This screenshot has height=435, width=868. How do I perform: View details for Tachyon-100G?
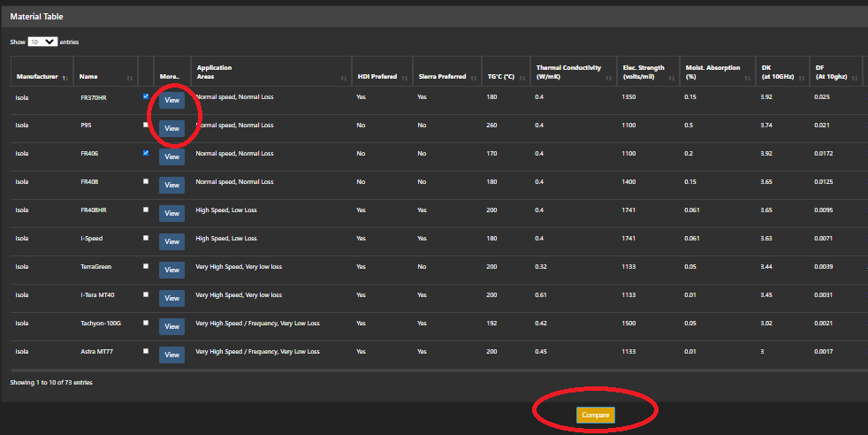171,326
